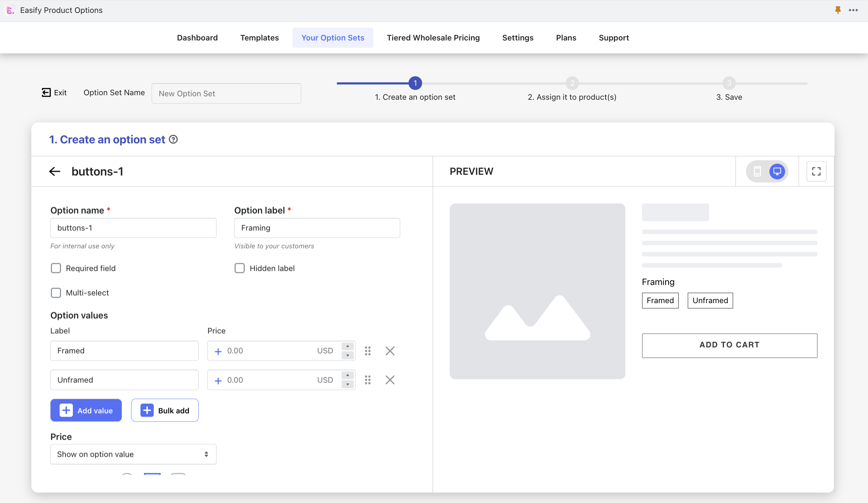Click the pin icon in top bar

(838, 10)
